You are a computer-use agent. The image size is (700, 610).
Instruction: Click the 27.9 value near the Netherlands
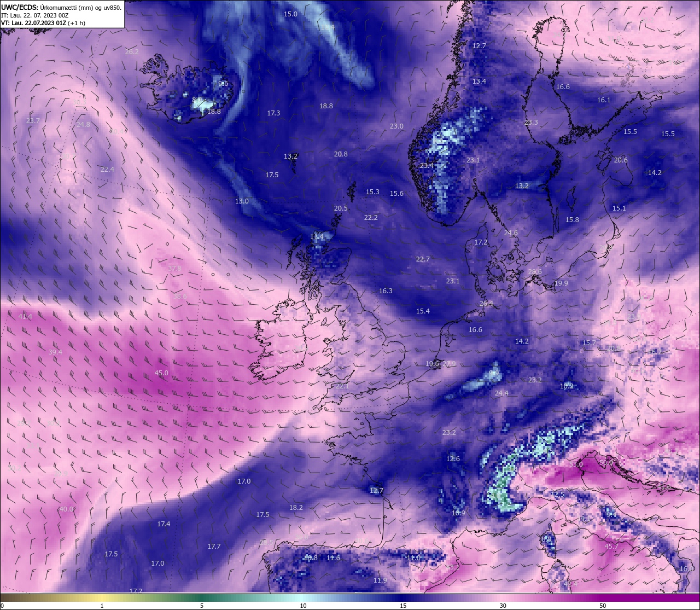pyautogui.click(x=449, y=364)
